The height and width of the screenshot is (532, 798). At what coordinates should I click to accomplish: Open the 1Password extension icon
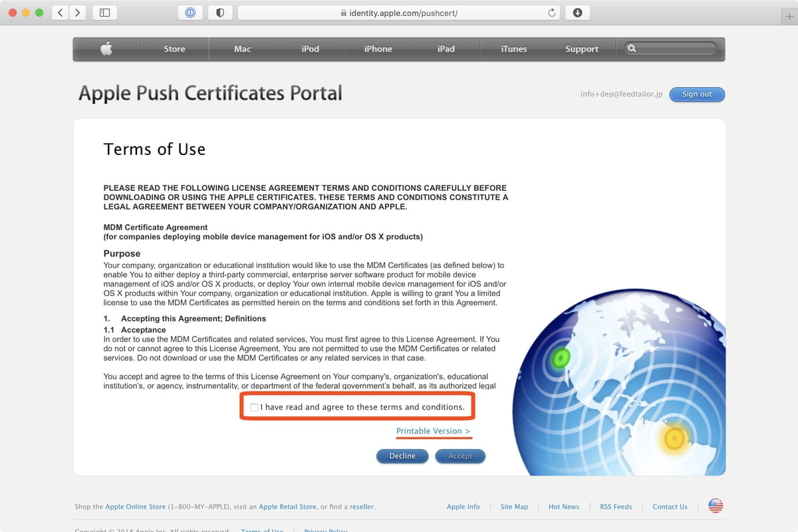[x=190, y=13]
